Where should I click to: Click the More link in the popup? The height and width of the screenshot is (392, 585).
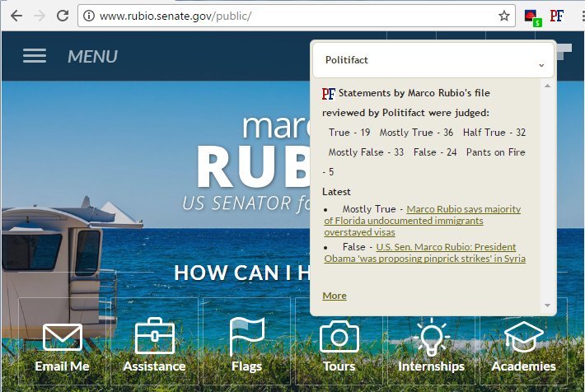pyautogui.click(x=335, y=296)
